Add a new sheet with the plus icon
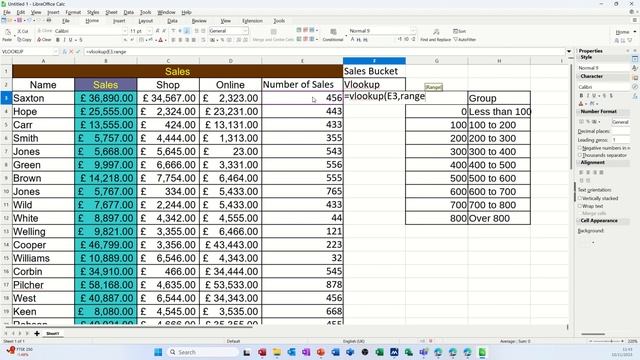 [x=37, y=333]
